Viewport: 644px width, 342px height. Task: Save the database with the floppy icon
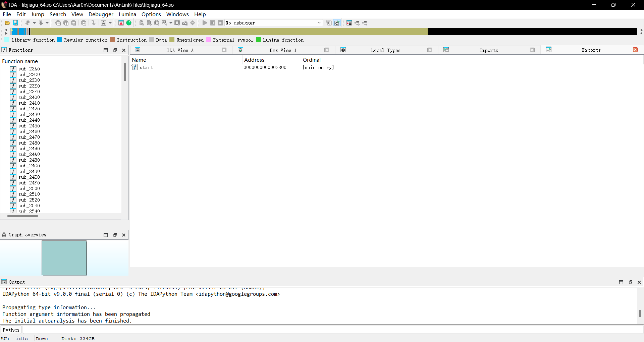(x=15, y=23)
